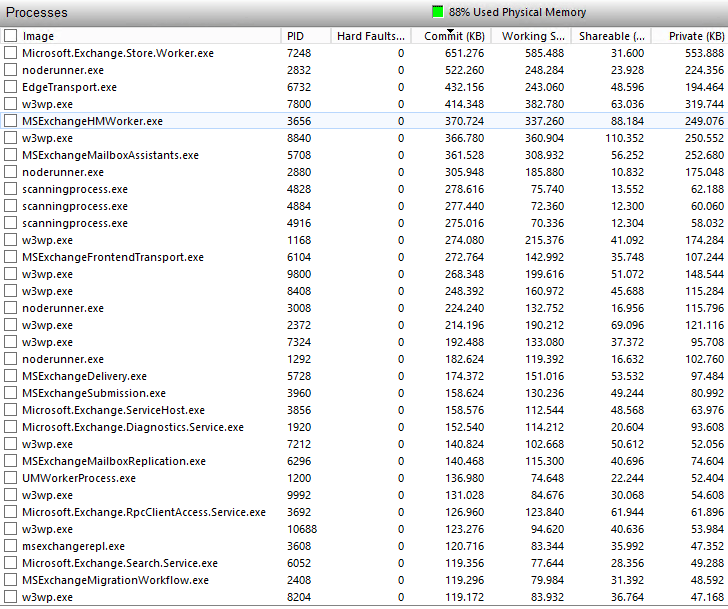Check the MSExchangeDelivery.exe box
This screenshot has height=609, width=728.
(x=10, y=376)
